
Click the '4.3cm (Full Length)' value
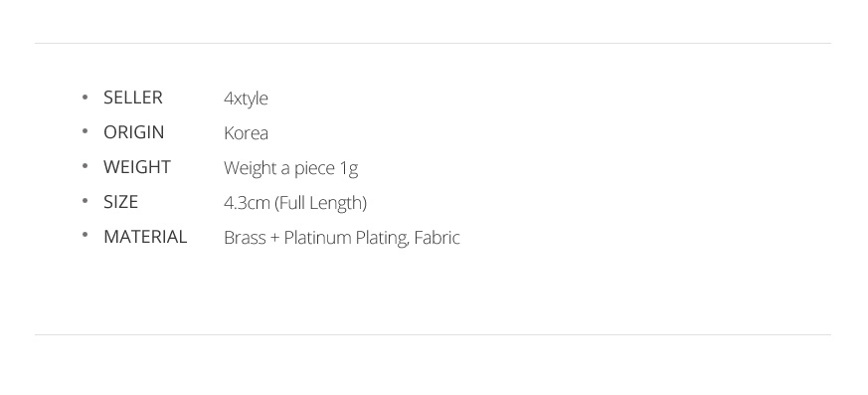click(295, 203)
